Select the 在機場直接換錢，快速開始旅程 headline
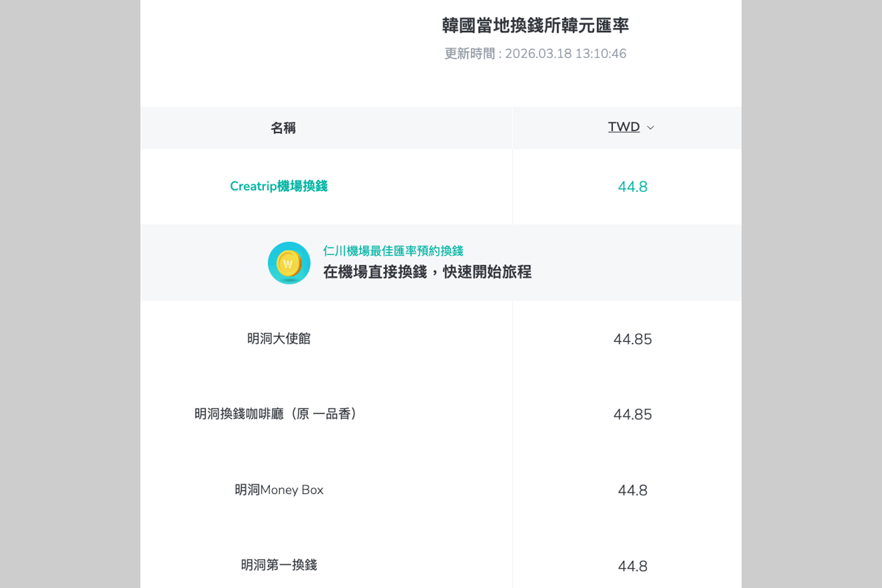 [427, 272]
